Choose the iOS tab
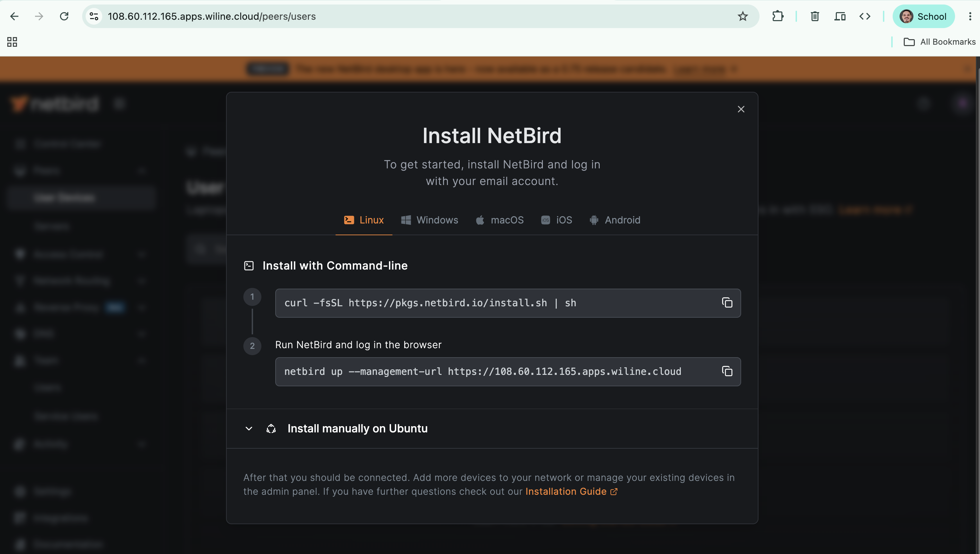 click(x=556, y=220)
